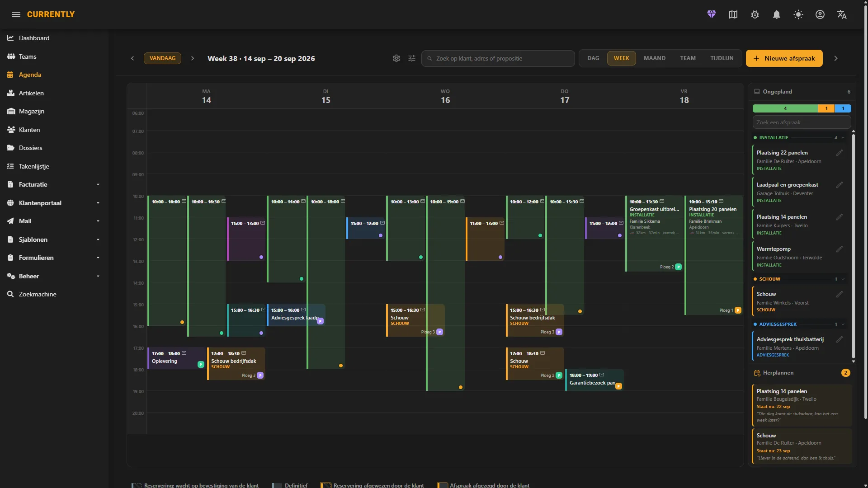Screen dimensions: 868x488
Task: Click the green segment of the Ongepland bar
Action: 785,108
